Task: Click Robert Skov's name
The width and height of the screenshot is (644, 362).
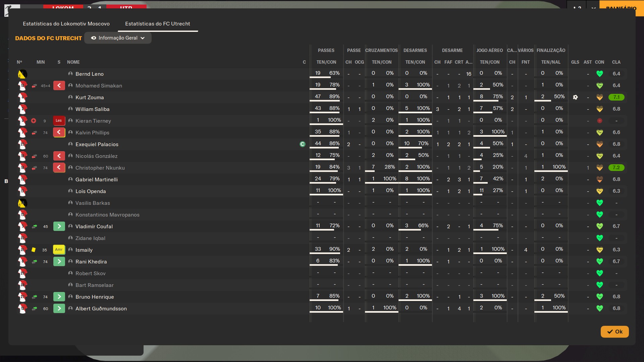Action: 91,273
